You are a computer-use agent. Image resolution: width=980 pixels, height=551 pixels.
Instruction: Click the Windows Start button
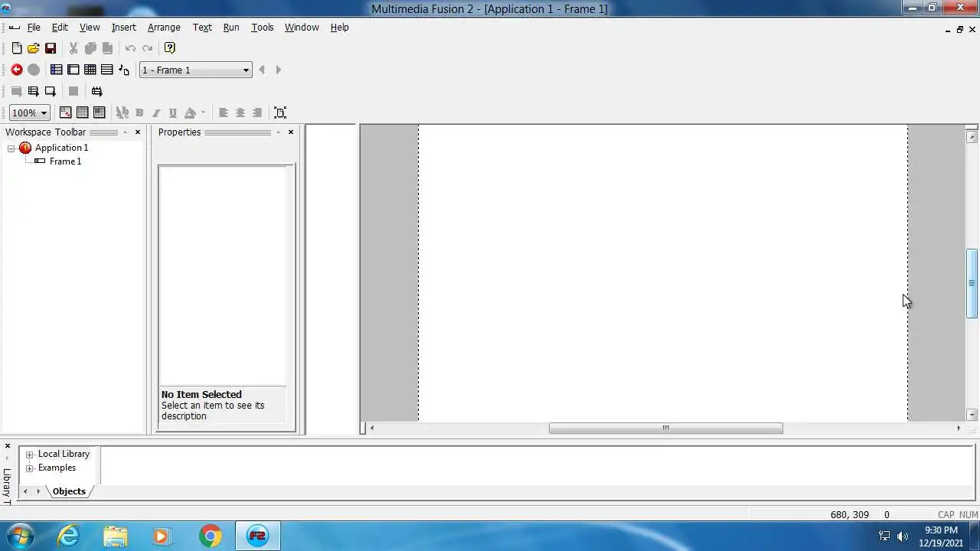tap(20, 536)
